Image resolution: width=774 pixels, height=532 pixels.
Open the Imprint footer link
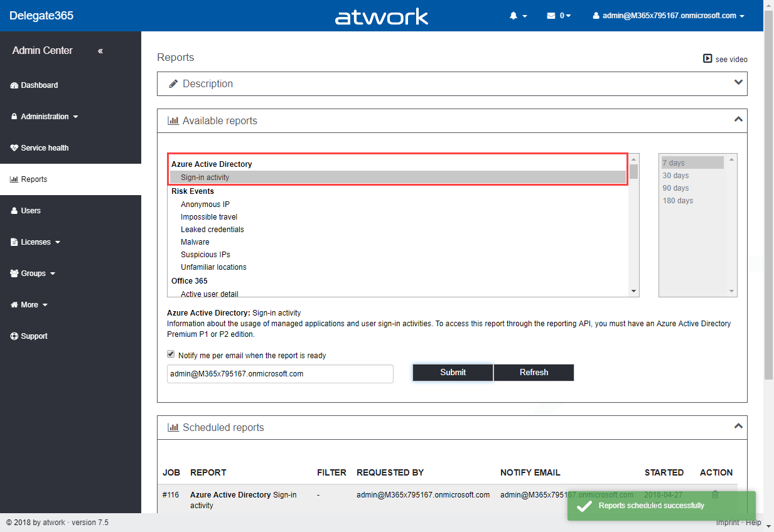(727, 523)
